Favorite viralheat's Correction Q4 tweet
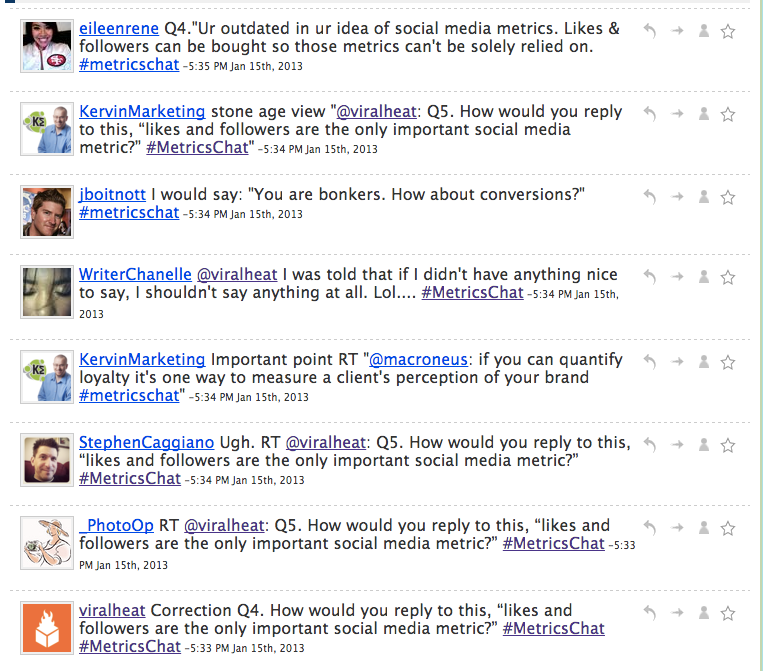 point(728,613)
